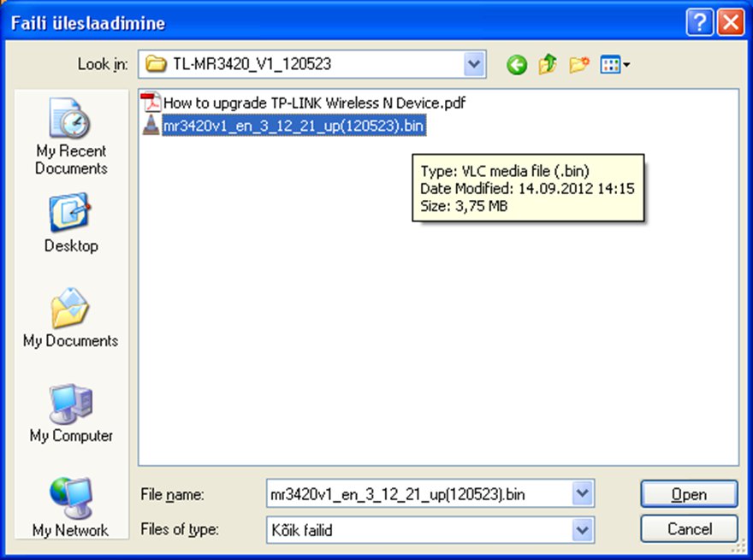The height and width of the screenshot is (560, 753).
Task: Select mr3420v1_en_3_12_21_up(120523).bin file name
Action: [293, 126]
